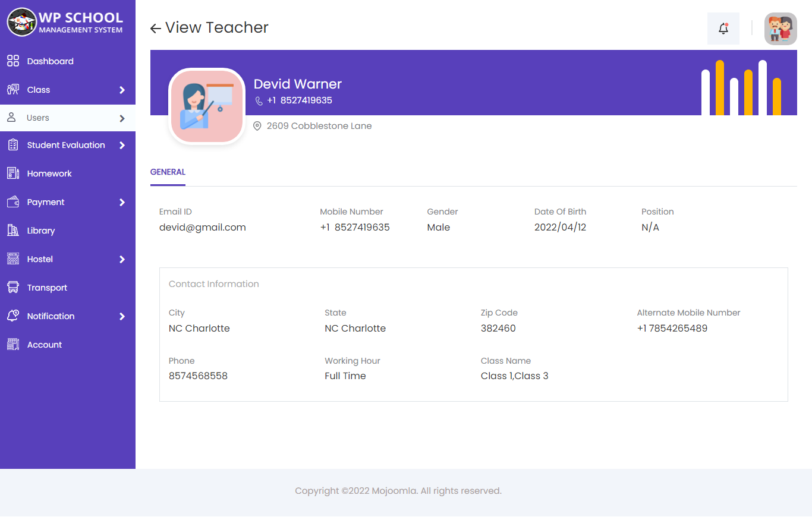Expand the Users submenu chevron
Viewport: 812px width, 517px height.
pos(123,118)
